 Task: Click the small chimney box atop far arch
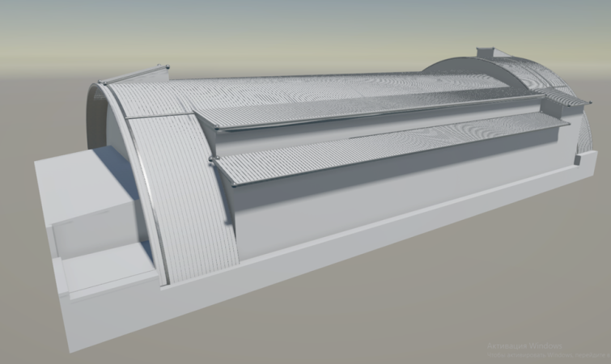pos(485,53)
